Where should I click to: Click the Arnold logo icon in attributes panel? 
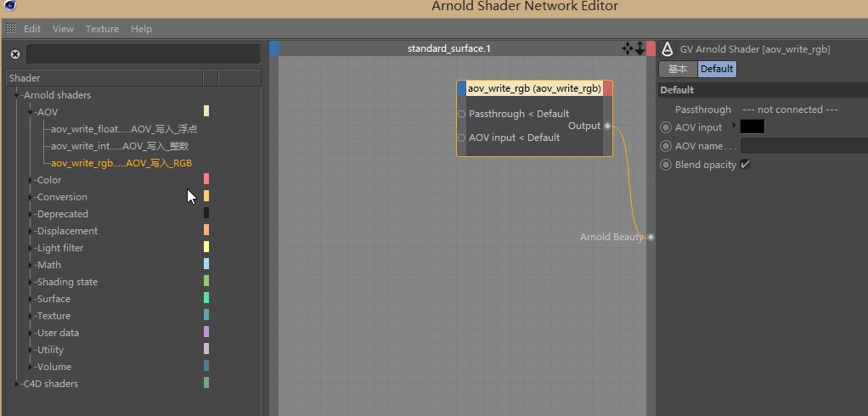(668, 49)
